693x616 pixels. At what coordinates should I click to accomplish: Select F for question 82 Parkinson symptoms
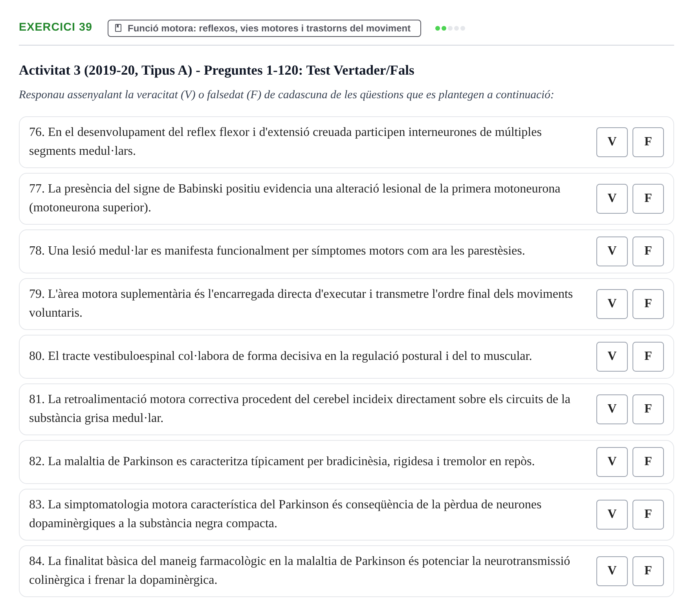(648, 462)
